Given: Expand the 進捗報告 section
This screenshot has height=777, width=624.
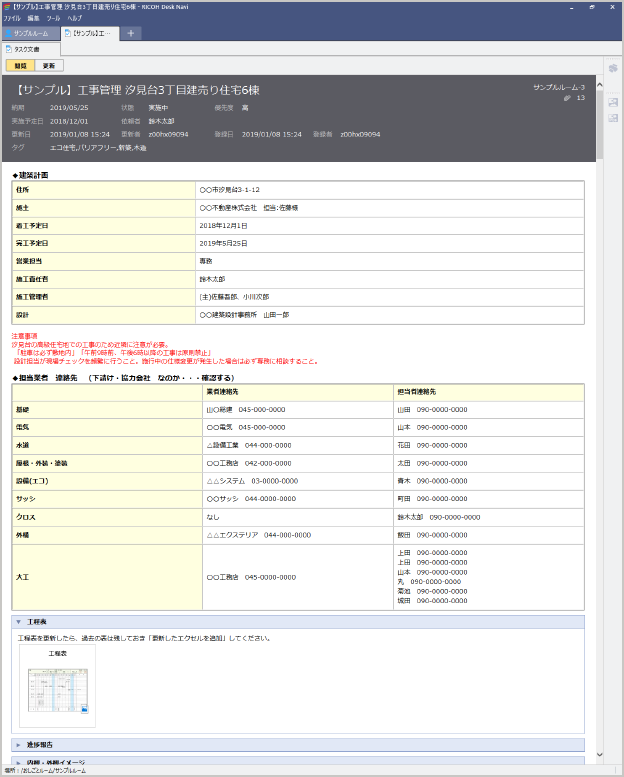Looking at the screenshot, I should click(18, 744).
